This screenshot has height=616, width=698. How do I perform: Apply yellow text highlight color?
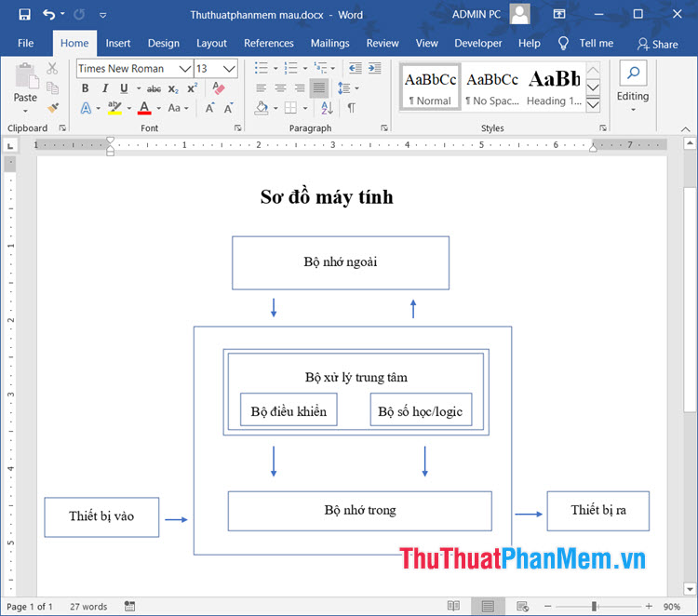[x=114, y=108]
